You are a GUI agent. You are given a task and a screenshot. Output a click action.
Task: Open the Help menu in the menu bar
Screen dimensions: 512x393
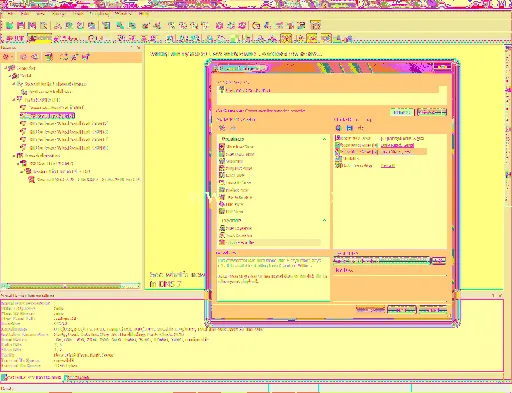point(144,14)
